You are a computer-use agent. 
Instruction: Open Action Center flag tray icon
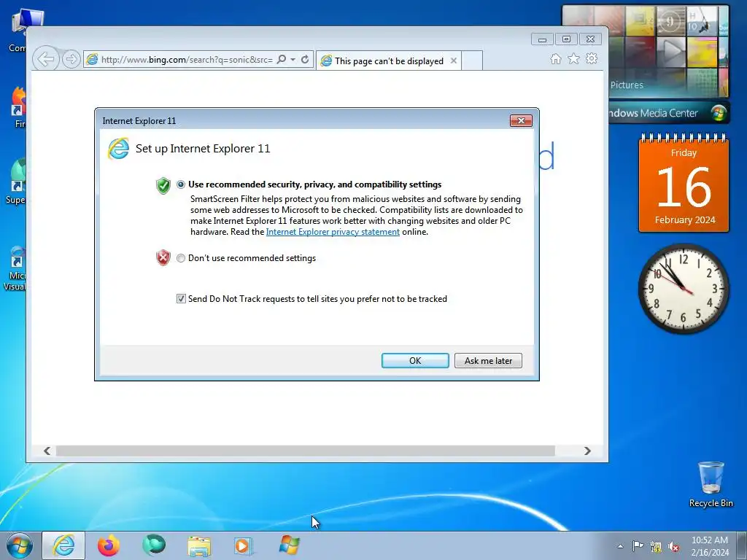point(638,545)
